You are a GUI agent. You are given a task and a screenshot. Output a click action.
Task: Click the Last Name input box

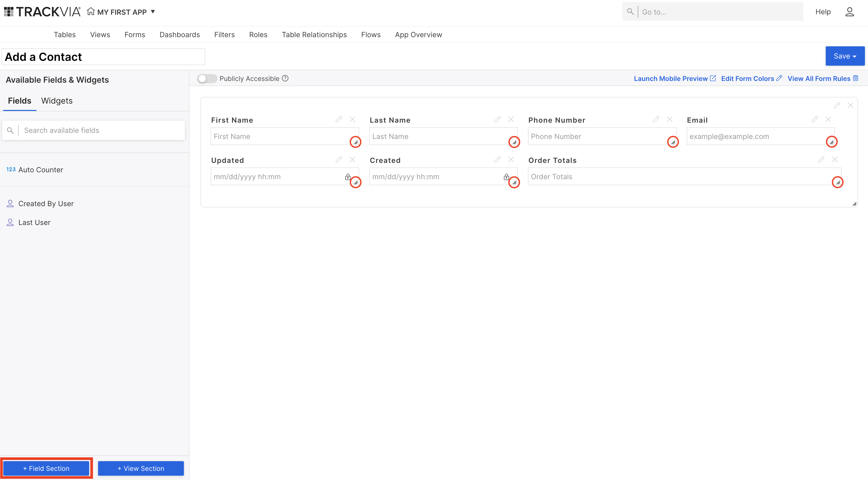443,136
